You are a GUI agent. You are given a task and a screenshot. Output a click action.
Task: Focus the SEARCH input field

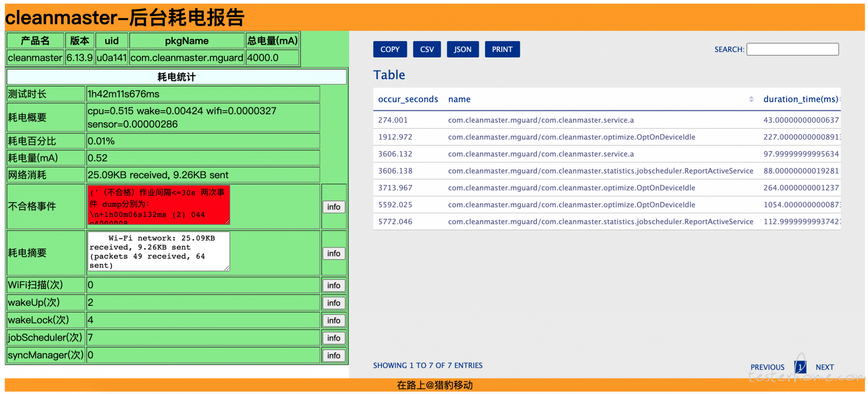click(793, 49)
